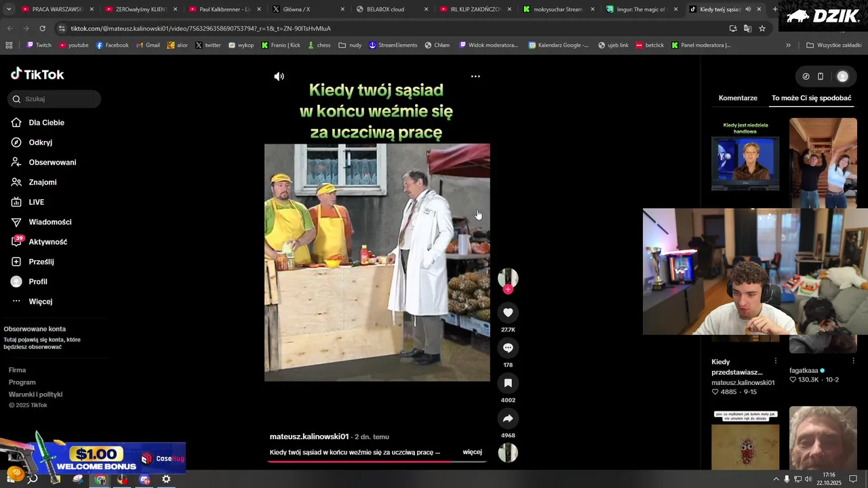Expand the caption with więcej

pos(473,452)
